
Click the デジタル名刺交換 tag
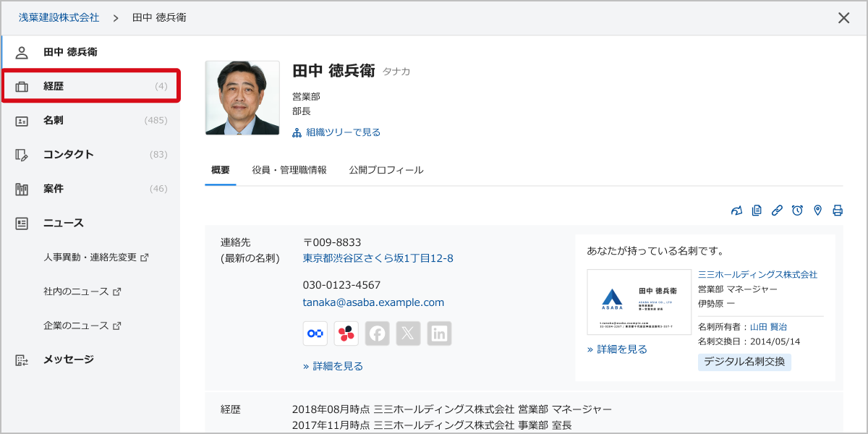click(744, 362)
